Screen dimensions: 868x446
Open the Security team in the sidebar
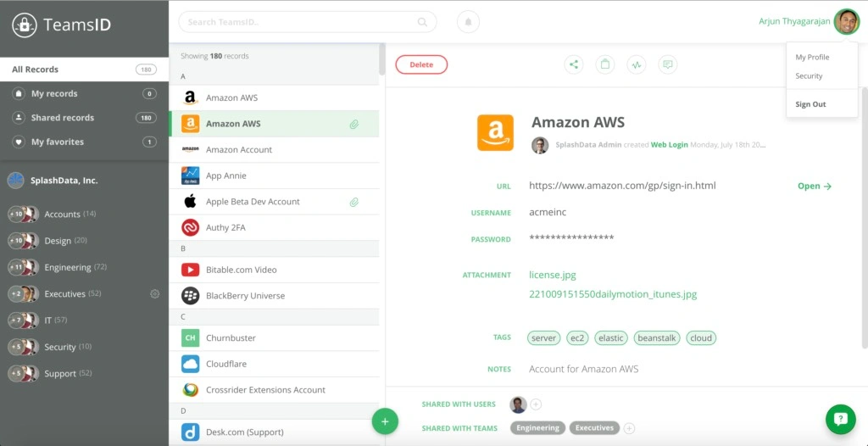click(84, 347)
